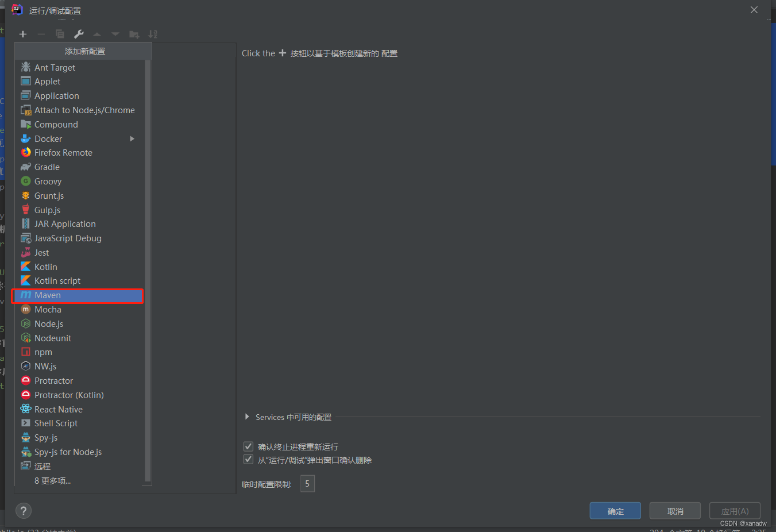
Task: Click the Gulp.js cup icon
Action: 26,210
